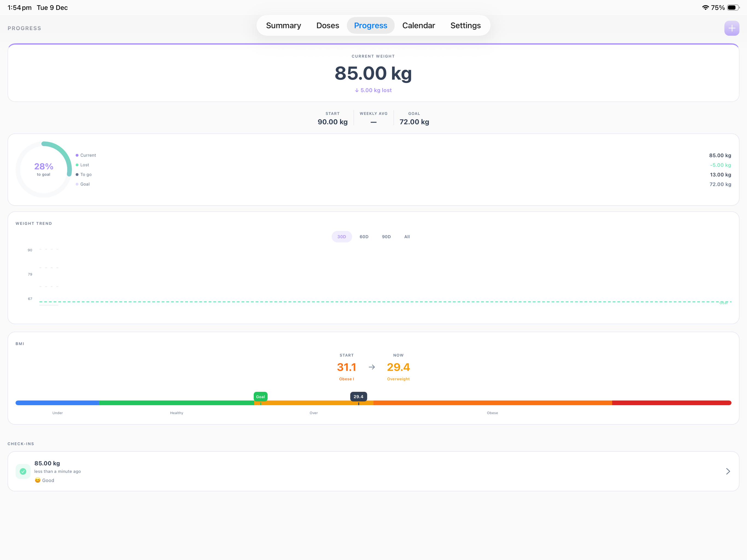Image resolution: width=747 pixels, height=560 pixels.
Task: Tap the purple plus add button
Action: click(x=731, y=28)
